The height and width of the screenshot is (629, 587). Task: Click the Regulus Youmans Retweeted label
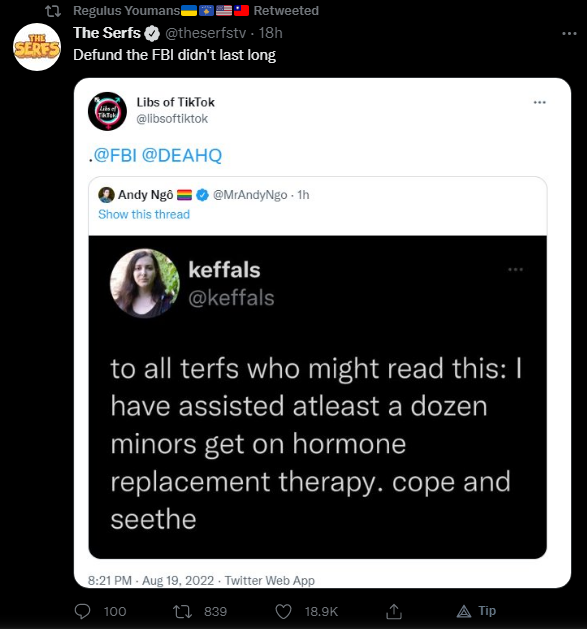click(x=196, y=10)
